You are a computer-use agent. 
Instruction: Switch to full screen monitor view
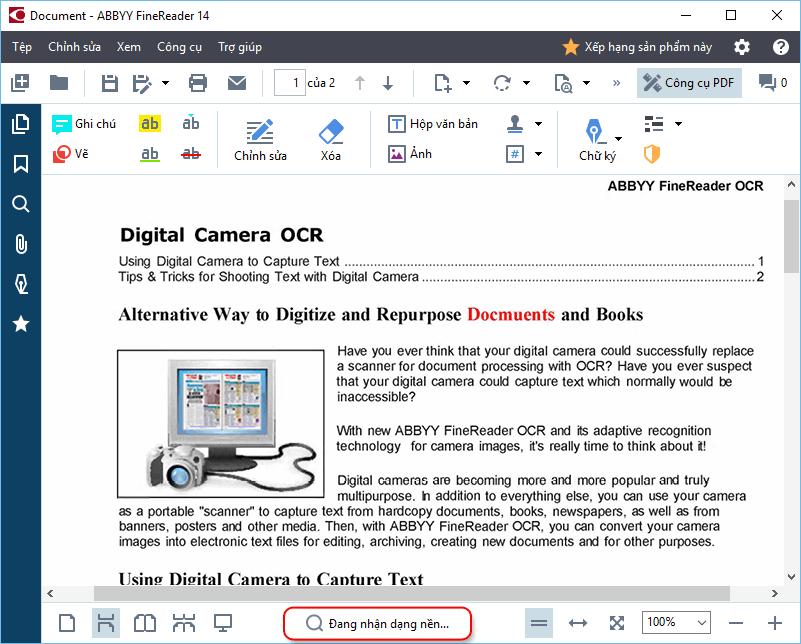point(223,623)
